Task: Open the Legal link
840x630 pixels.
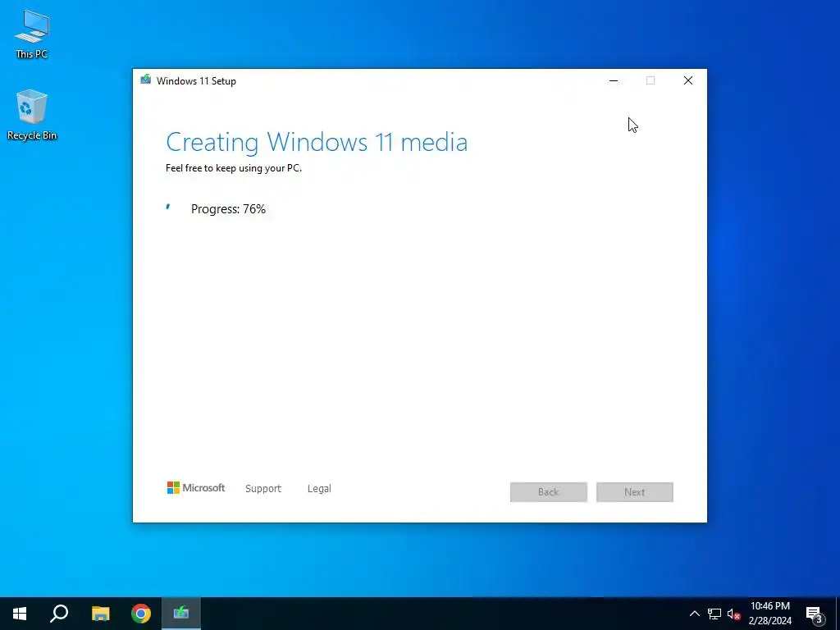Action: tap(319, 489)
